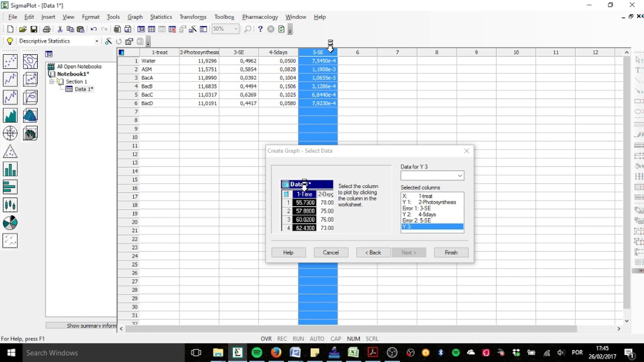The image size is (644, 362).
Task: Close the Create Graph dialog
Action: (x=466, y=151)
